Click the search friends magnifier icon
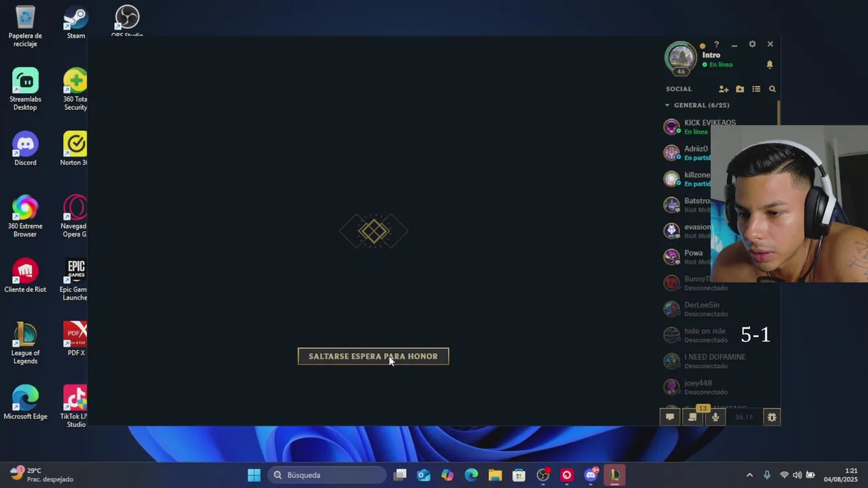The image size is (868, 488). [772, 89]
